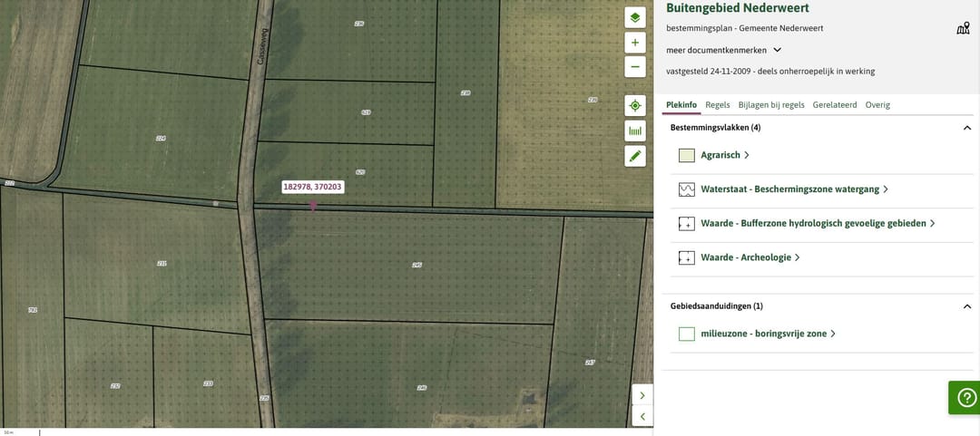Click the left arrow panel button
980x436 pixels.
642,416
